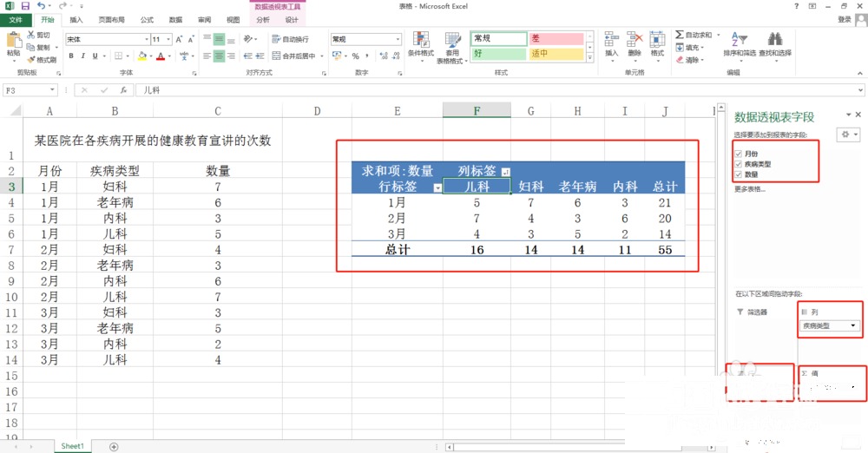Expand the Name Box F3 dropdown

click(x=52, y=89)
